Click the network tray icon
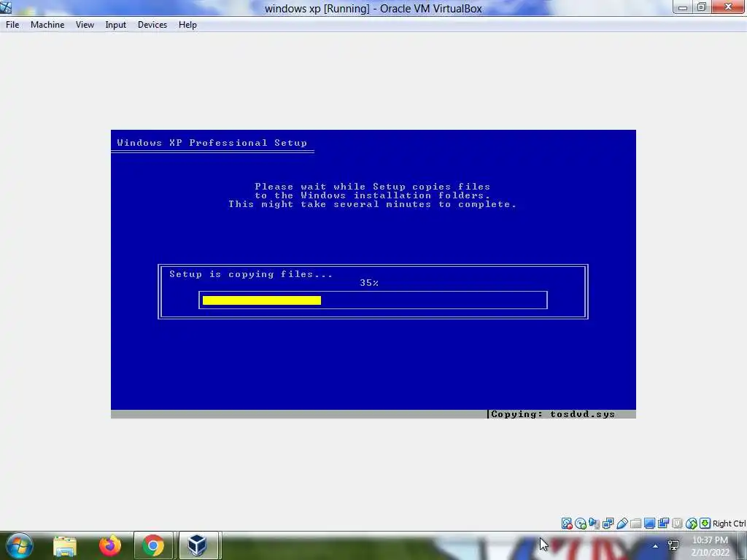Screen dimensions: 747x560 point(673,545)
